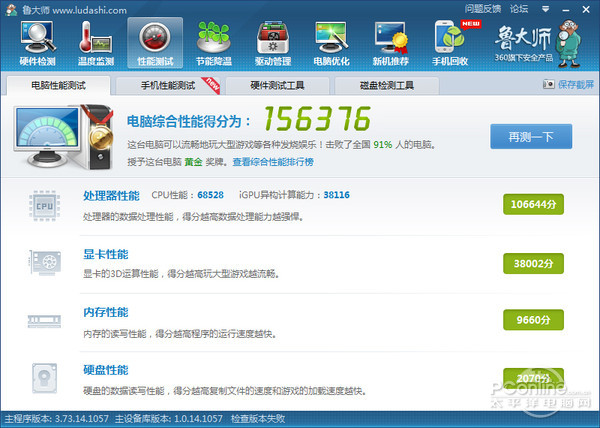The width and height of the screenshot is (600, 428).
Task: Click the 91% percentile text
Action: (383, 145)
